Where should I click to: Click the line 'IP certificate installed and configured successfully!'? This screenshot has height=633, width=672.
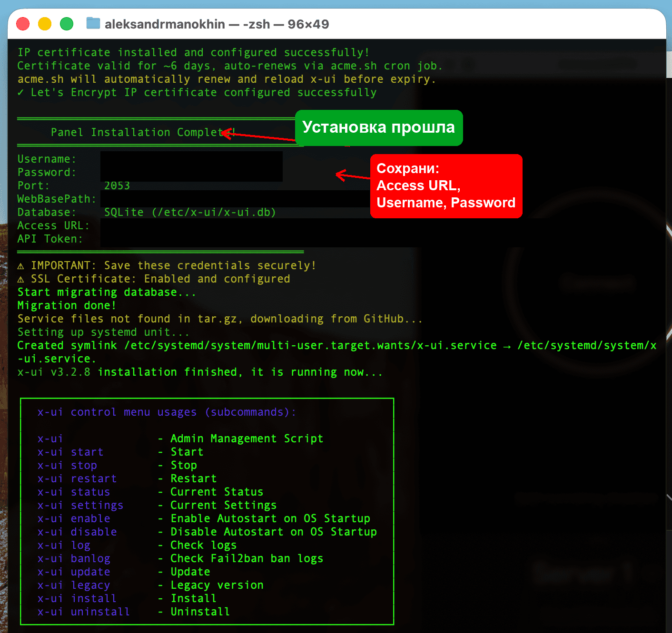point(193,52)
